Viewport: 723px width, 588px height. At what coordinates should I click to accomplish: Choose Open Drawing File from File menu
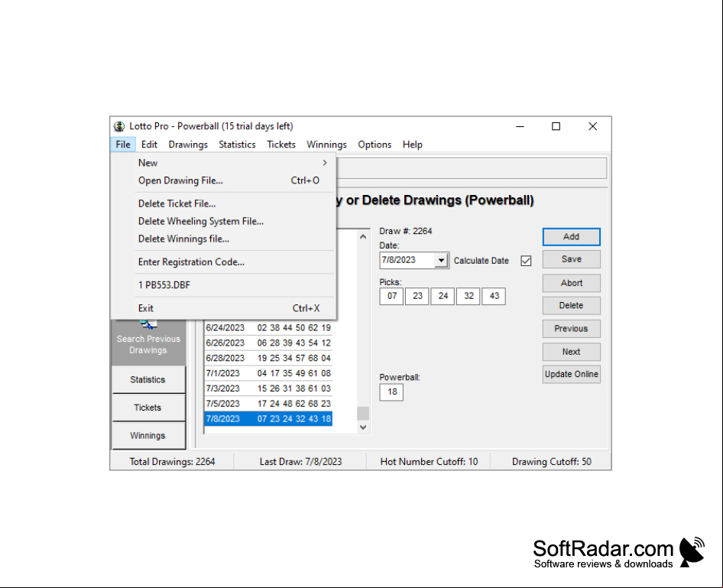point(224,180)
